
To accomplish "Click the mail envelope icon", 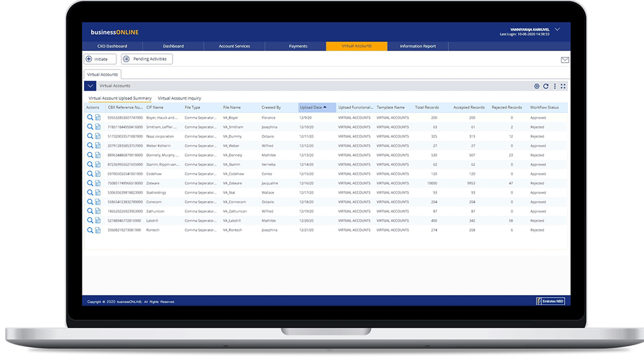I will tap(565, 60).
